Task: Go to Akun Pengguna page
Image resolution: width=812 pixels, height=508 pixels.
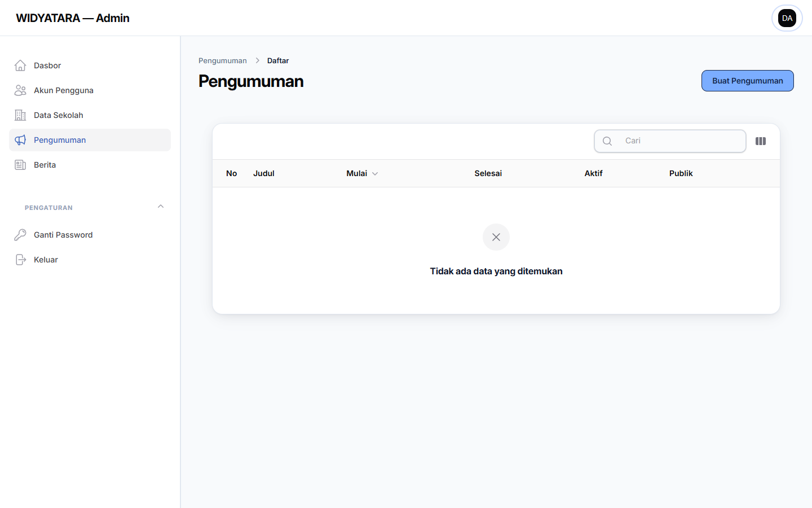Action: click(90, 90)
